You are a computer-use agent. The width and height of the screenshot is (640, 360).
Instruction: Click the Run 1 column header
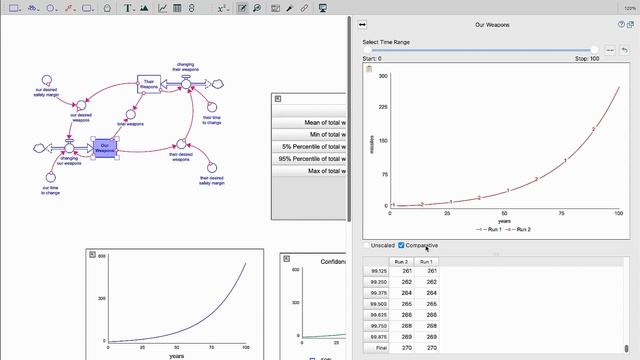(x=426, y=262)
